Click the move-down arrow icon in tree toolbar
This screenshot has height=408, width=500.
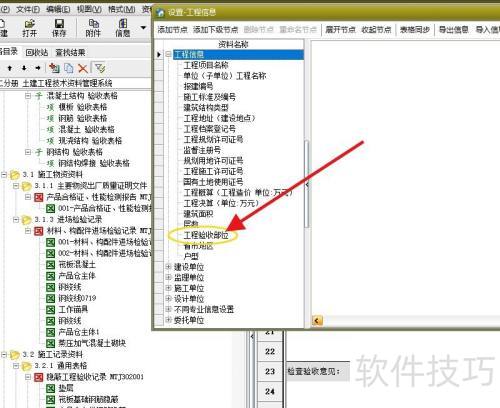click(24, 68)
